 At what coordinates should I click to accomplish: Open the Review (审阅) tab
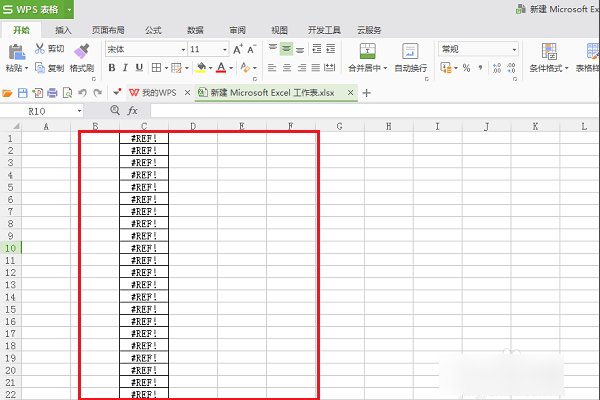(x=237, y=30)
